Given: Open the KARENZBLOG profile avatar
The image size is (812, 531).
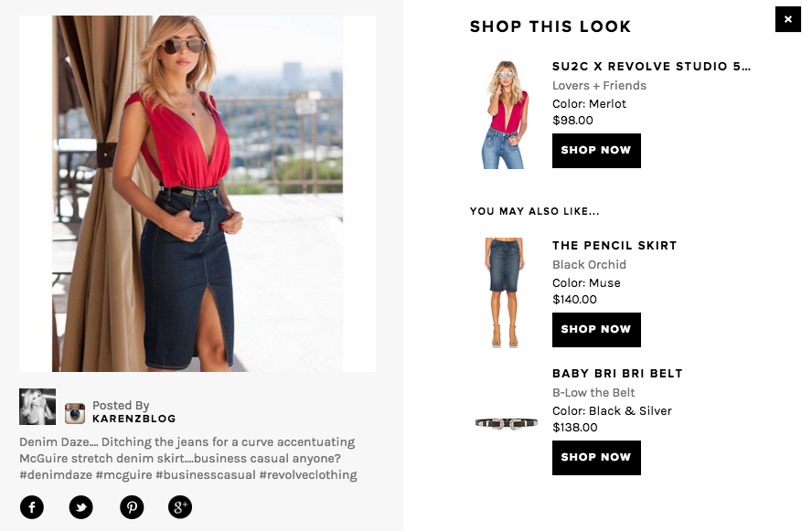Looking at the screenshot, I should click(37, 407).
